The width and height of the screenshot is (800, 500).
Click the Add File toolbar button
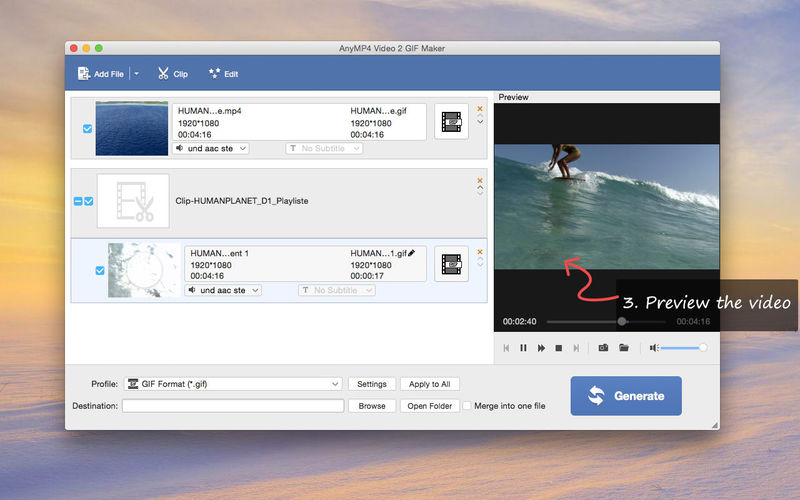101,74
